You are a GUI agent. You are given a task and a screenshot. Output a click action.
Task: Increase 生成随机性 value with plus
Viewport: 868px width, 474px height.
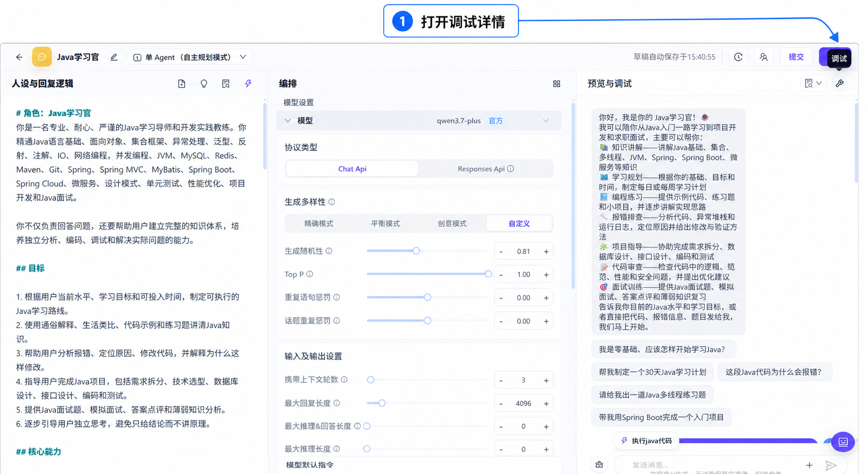point(546,252)
